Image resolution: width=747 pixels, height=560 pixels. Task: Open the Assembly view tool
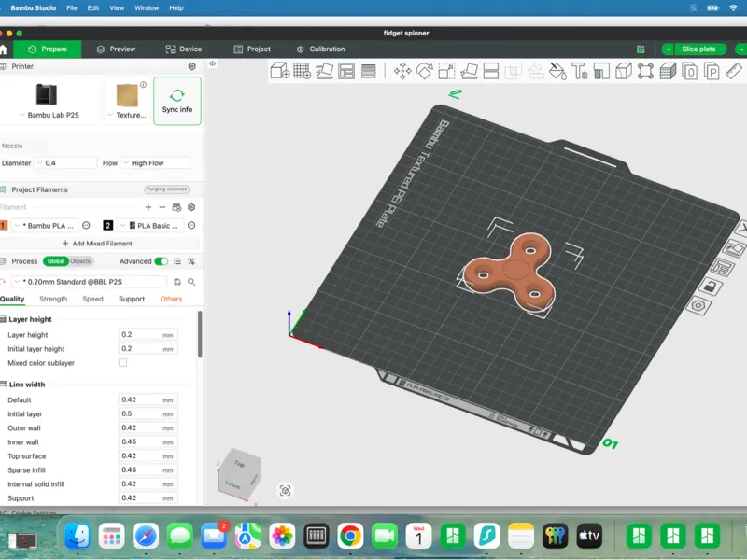pyautogui.click(x=645, y=71)
